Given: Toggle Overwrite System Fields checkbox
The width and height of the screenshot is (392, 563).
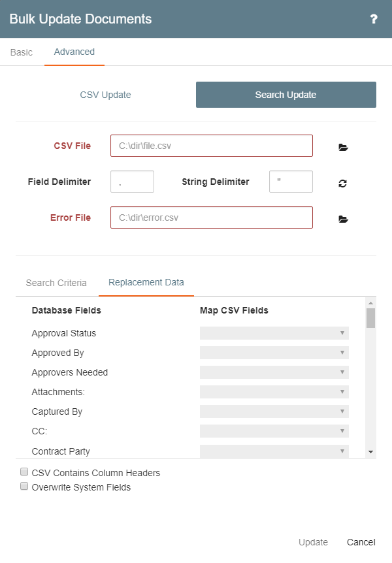Looking at the screenshot, I should (24, 487).
